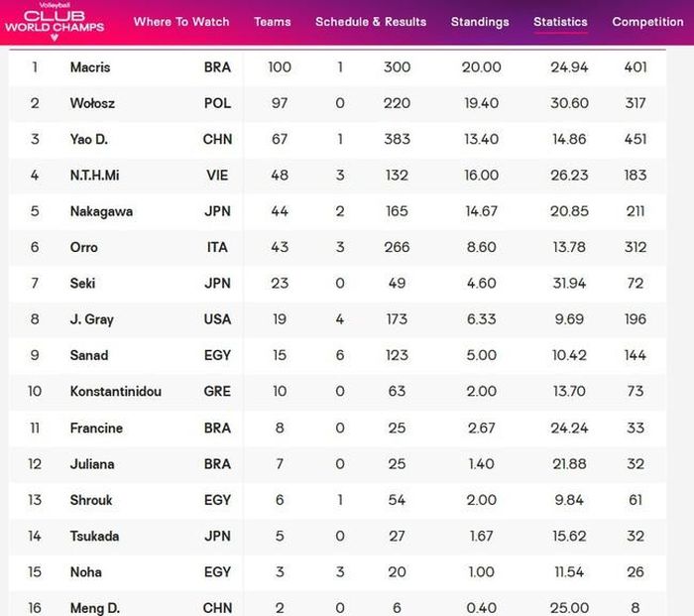This screenshot has height=616, width=694.
Task: Click player name Yao D.
Action: [x=89, y=139]
